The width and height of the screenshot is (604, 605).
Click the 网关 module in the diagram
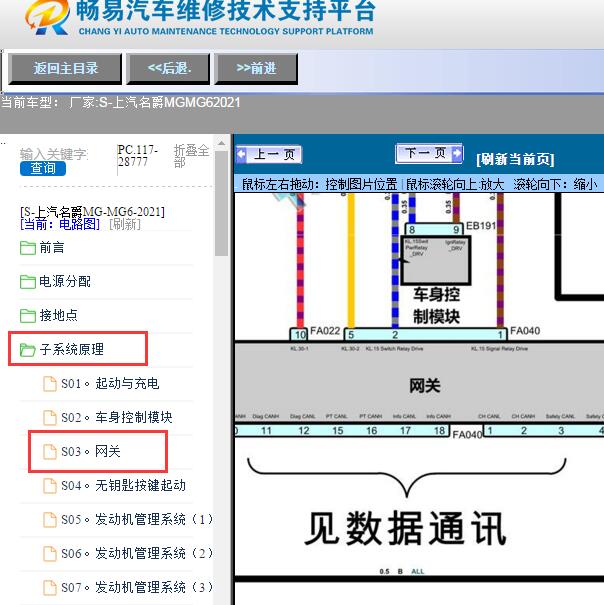click(x=425, y=385)
